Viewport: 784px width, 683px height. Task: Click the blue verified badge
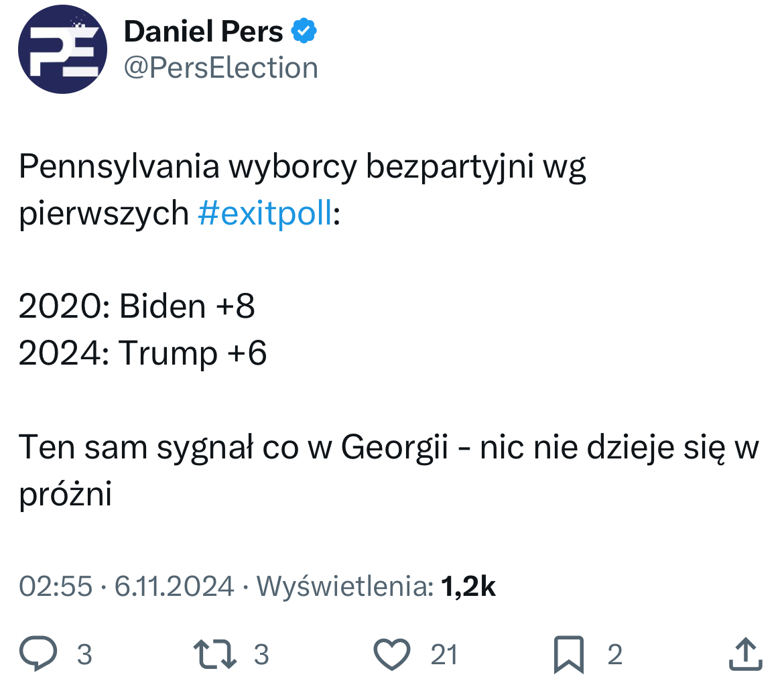point(304,32)
